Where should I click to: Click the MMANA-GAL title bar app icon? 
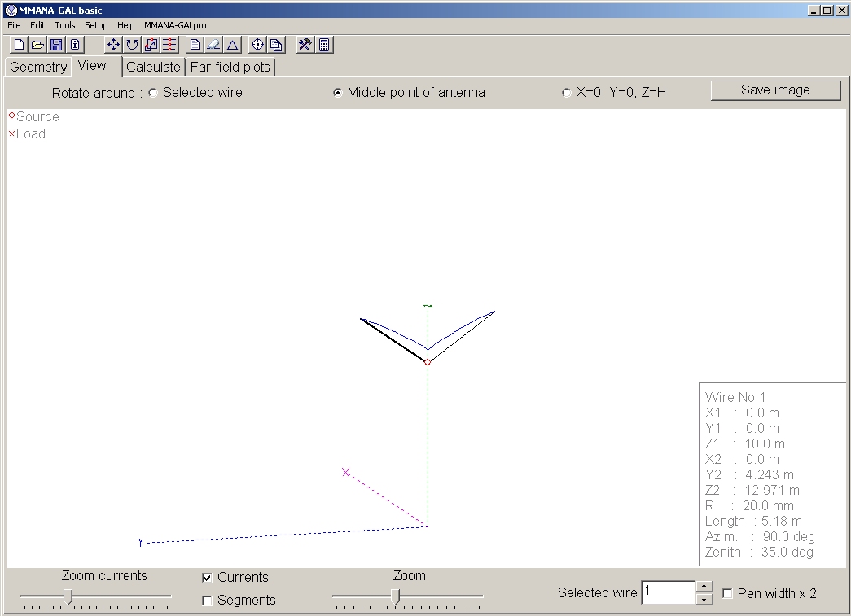[x=11, y=11]
